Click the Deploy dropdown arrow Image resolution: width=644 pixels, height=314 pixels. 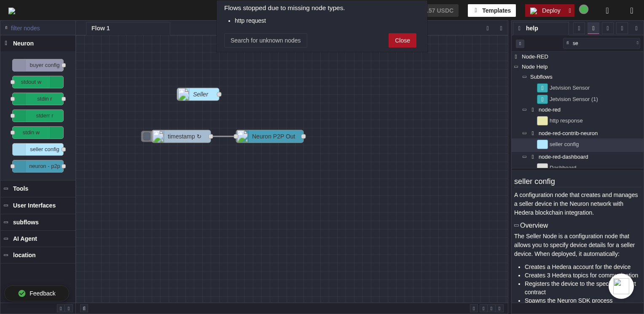coord(569,11)
